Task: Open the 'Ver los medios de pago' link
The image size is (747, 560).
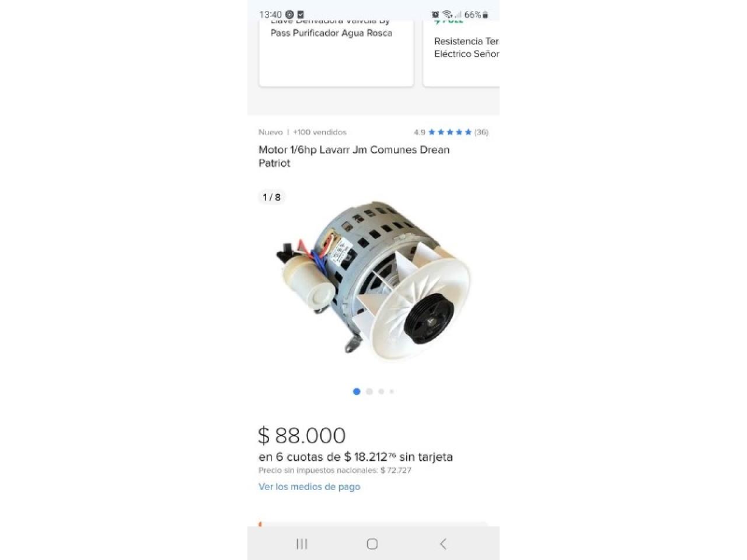Action: coord(309,487)
